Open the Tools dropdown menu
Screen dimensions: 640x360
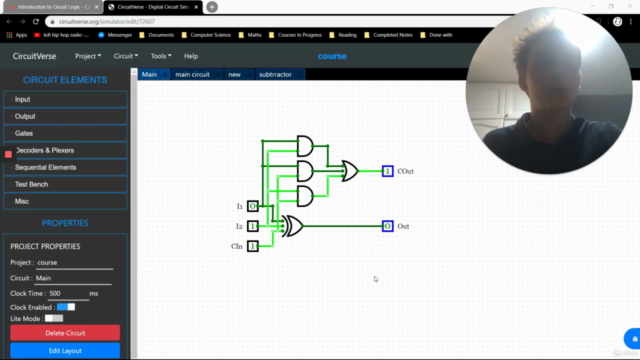[x=161, y=56]
